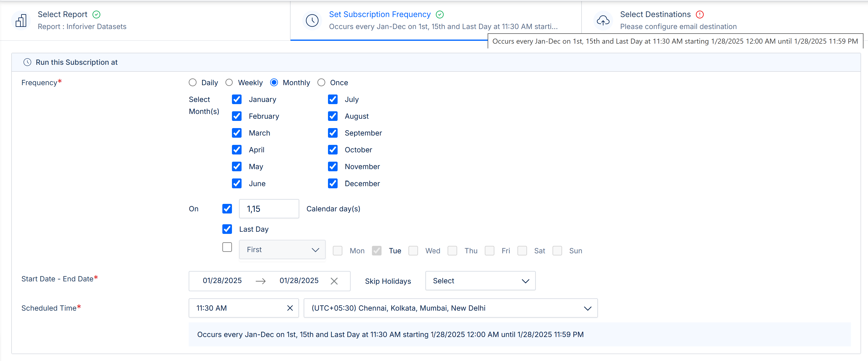
Task: Uncheck the February month checkbox
Action: click(237, 116)
